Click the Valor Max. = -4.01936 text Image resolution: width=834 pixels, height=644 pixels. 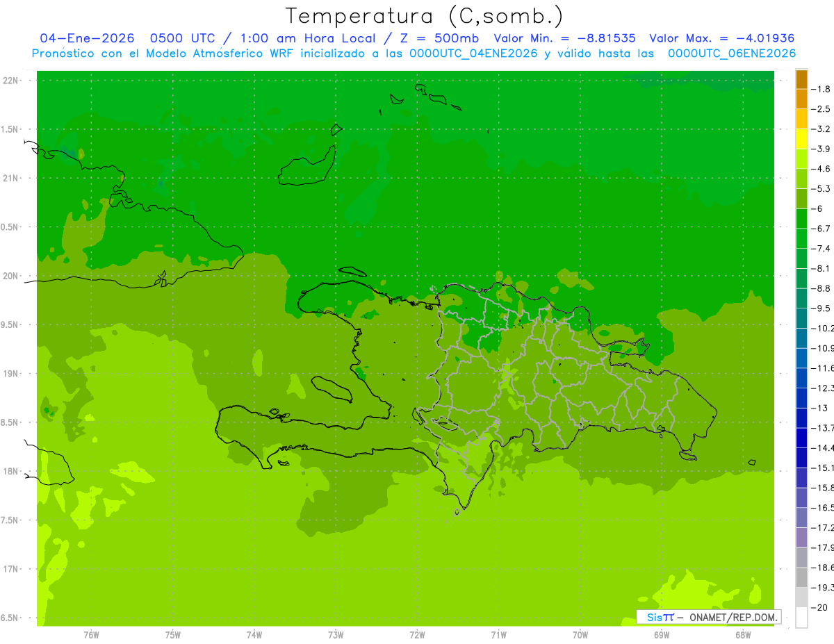tap(721, 38)
